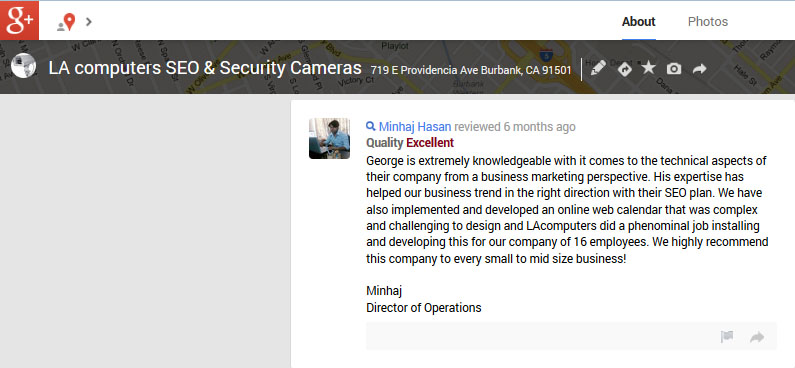The width and height of the screenshot is (795, 368).
Task: Expand the chevron next to the map pin
Action: 89,21
